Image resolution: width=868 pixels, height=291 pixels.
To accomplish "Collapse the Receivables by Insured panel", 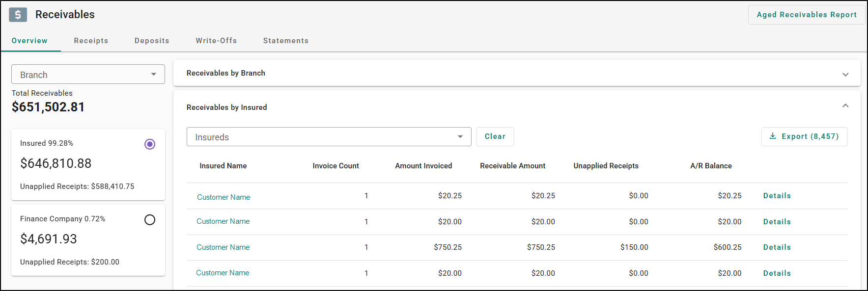I will [x=845, y=106].
